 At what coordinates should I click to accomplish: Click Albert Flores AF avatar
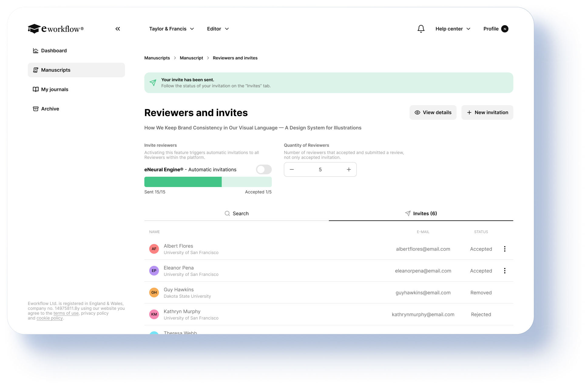[x=154, y=249]
